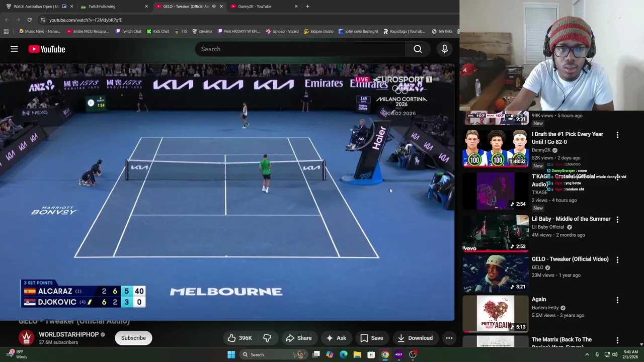
Task: Launch Copilot from the taskbar
Action: pyautogui.click(x=330, y=354)
